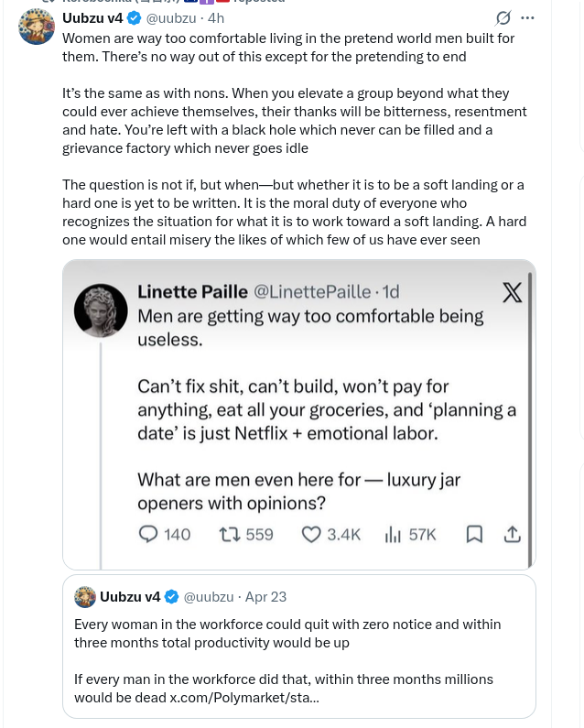This screenshot has width=584, height=728.
Task: Click the @uubzu handle at top
Action: [171, 18]
